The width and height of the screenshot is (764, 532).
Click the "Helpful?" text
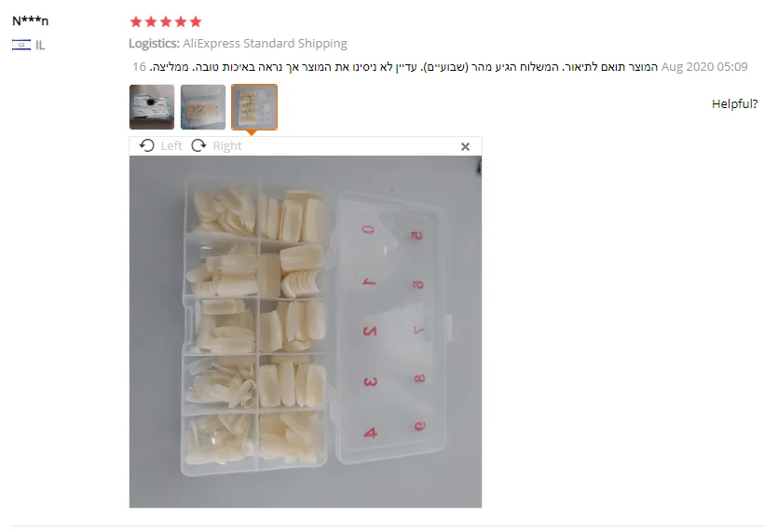click(735, 103)
